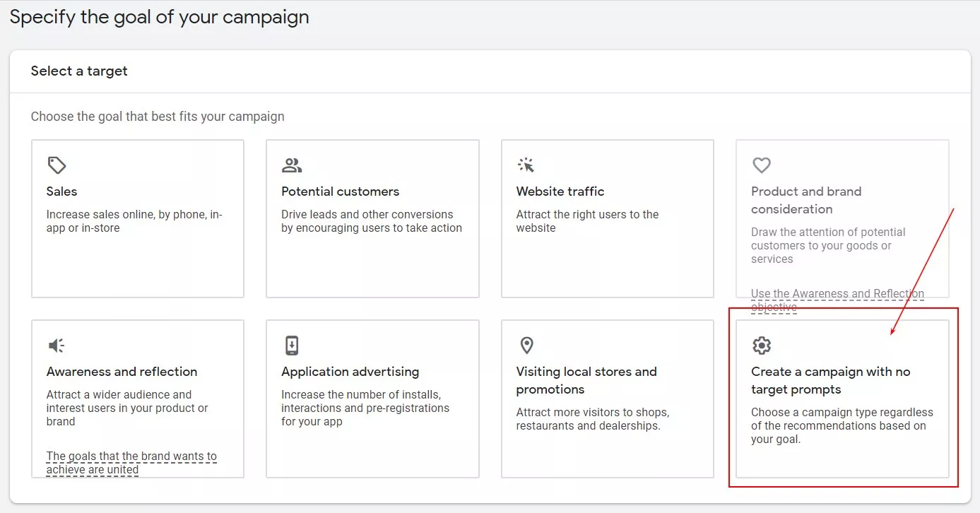Click the Sales price tag icon
980x513 pixels.
pos(57,165)
